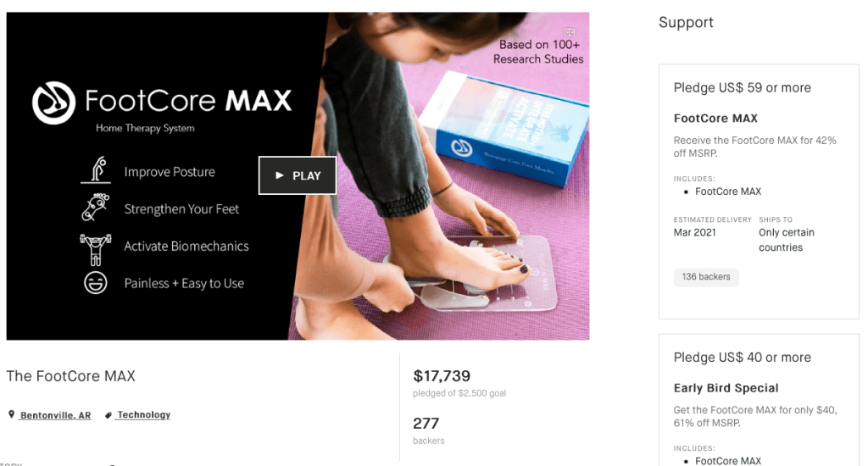Click the Painless smiley face icon
Screen dimensions: 868x466
96,283
